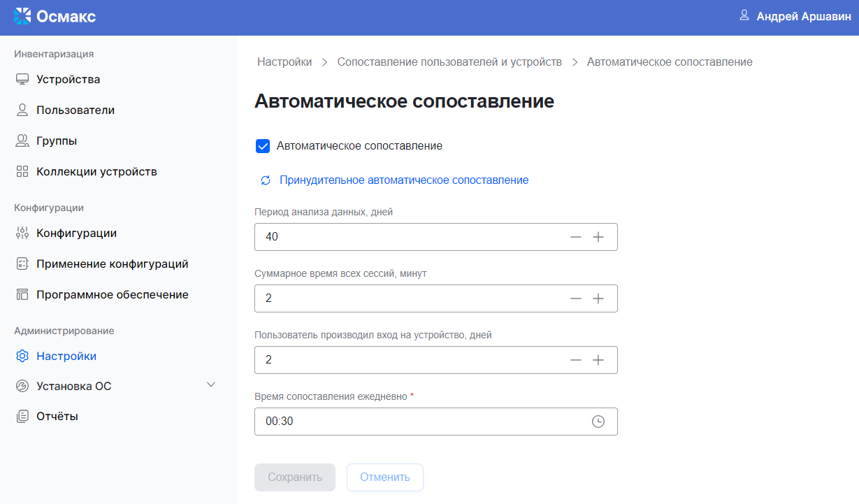Click Принудительное автоматическое сопоставление link
Image resolution: width=859 pixels, height=504 pixels.
pyautogui.click(x=404, y=180)
